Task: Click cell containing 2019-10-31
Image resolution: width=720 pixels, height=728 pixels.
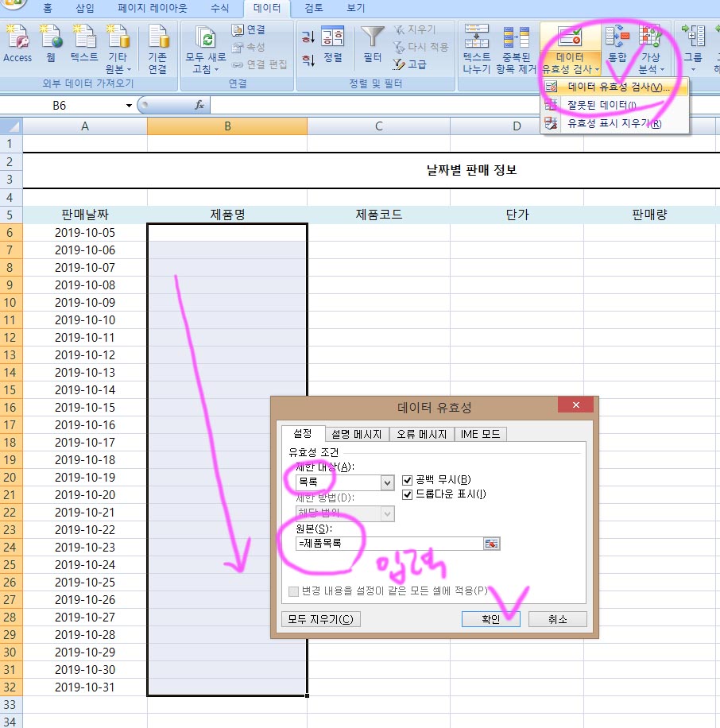Action: [x=85, y=687]
